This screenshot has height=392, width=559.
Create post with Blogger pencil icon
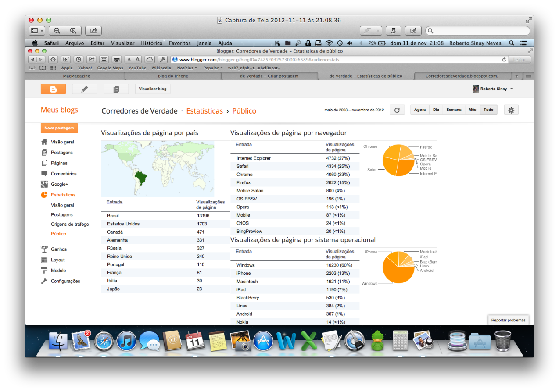[85, 89]
